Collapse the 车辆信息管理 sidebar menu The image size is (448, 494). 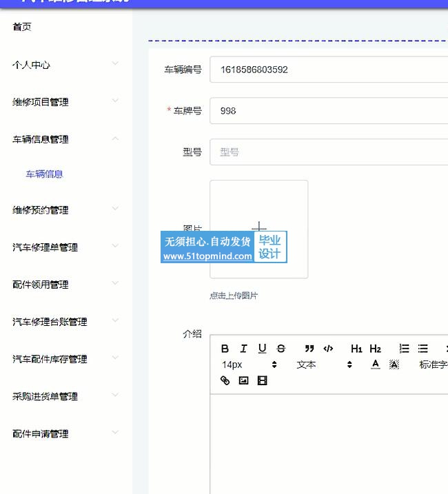pos(65,139)
